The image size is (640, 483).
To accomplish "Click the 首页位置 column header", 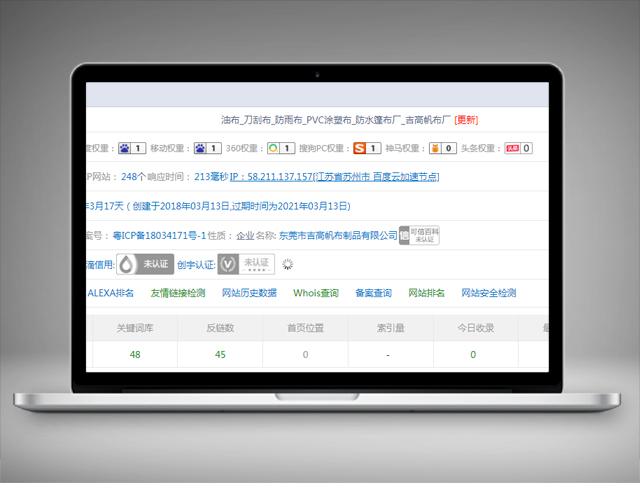I will pyautogui.click(x=305, y=328).
